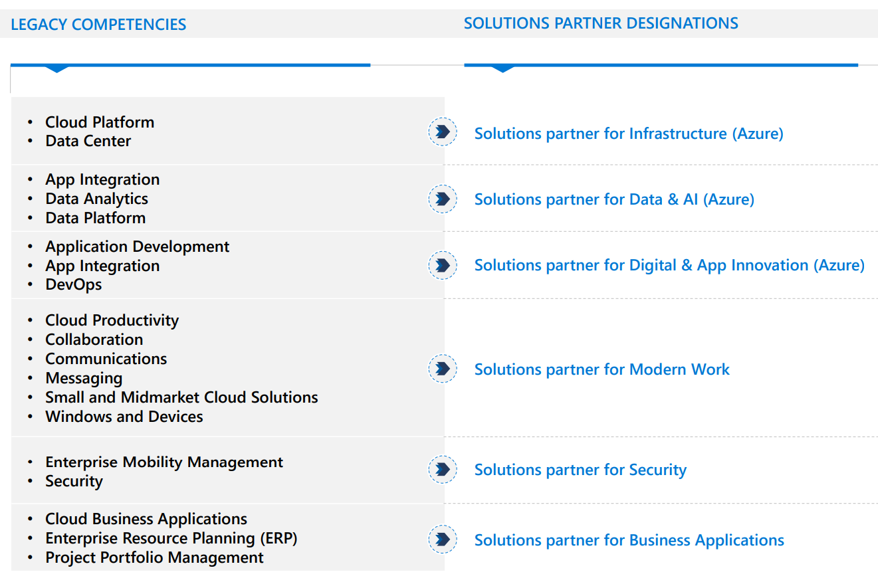Image resolution: width=878 pixels, height=588 pixels.
Task: Select Small and Midmarket Cloud Solutions item
Action: (181, 397)
